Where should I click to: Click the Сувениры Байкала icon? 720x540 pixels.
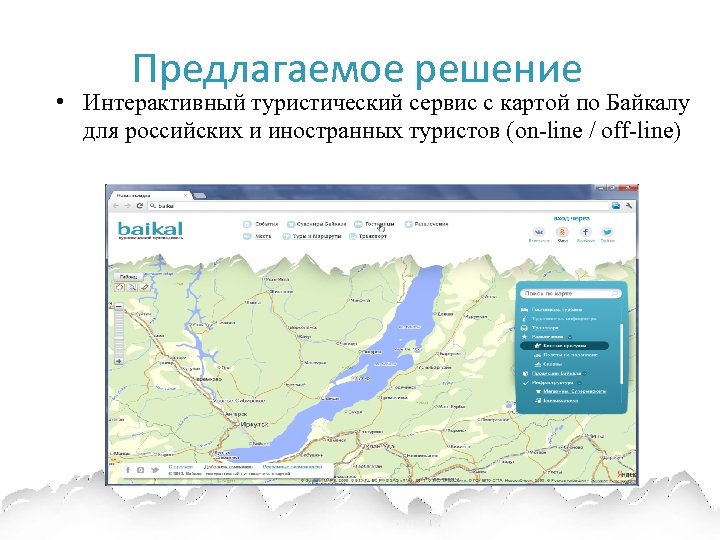(x=291, y=224)
